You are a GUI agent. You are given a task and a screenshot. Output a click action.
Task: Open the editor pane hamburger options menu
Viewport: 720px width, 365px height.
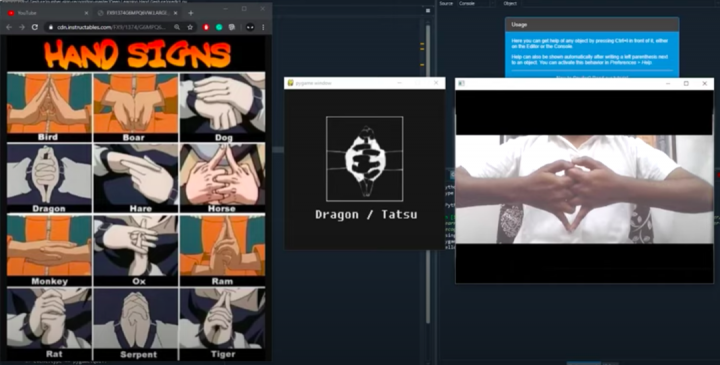428,11
